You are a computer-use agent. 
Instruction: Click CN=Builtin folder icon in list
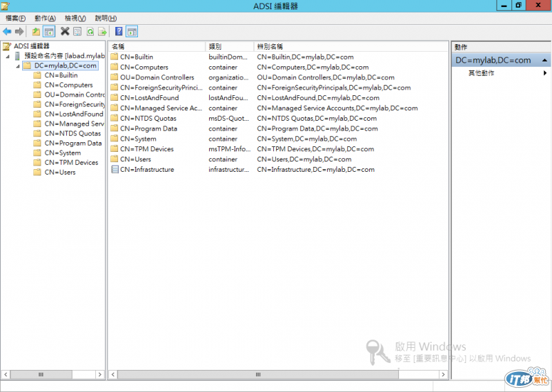115,57
